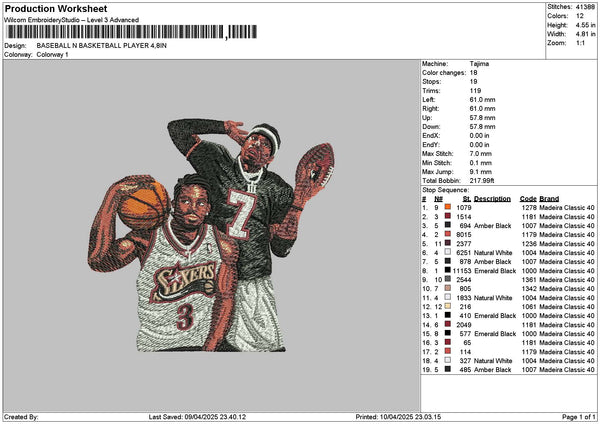Click the cream swatch in stop row 12
600x424 pixels.
click(x=447, y=306)
